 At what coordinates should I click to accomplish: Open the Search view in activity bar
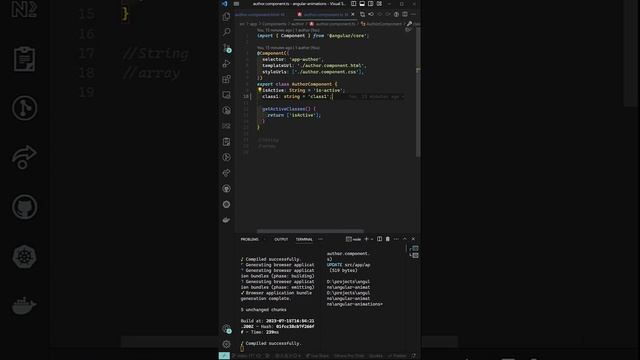227,32
